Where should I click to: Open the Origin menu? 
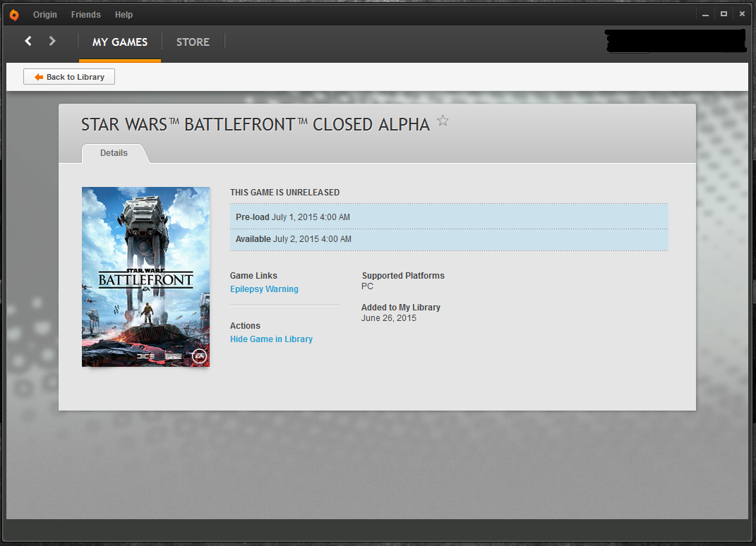(x=45, y=15)
